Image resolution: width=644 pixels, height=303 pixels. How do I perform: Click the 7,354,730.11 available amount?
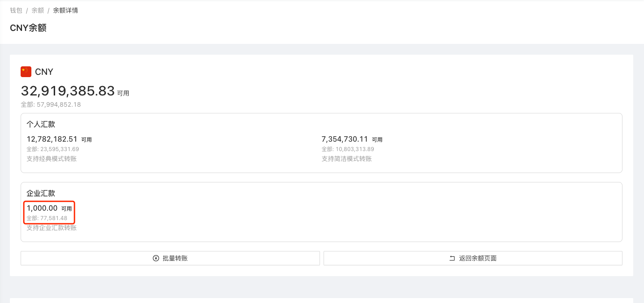[x=345, y=139]
